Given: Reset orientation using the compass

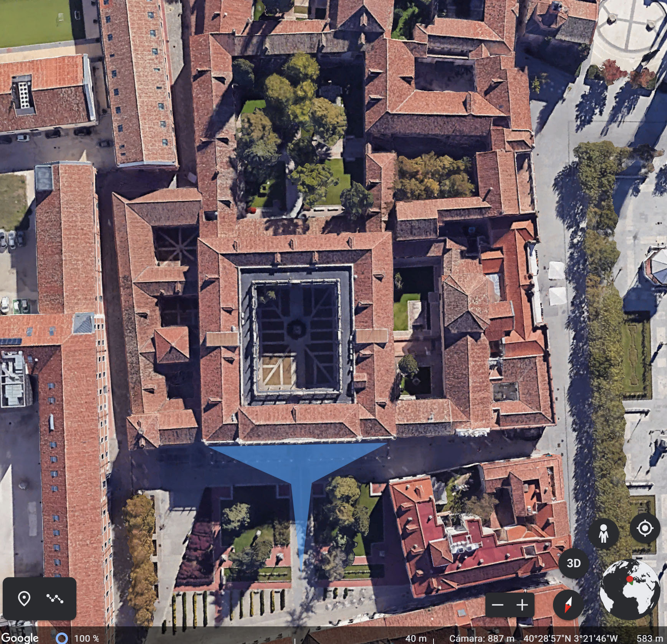Looking at the screenshot, I should tap(568, 604).
